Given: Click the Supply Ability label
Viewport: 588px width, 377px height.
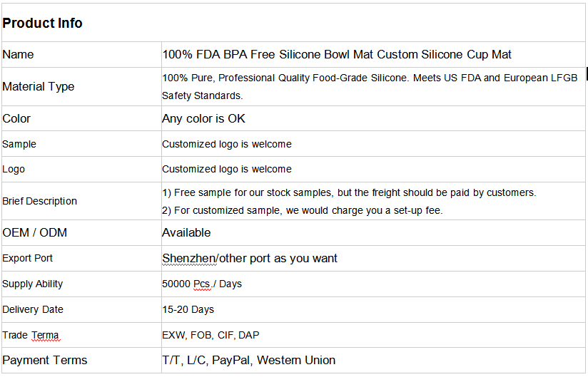Looking at the screenshot, I should [33, 284].
